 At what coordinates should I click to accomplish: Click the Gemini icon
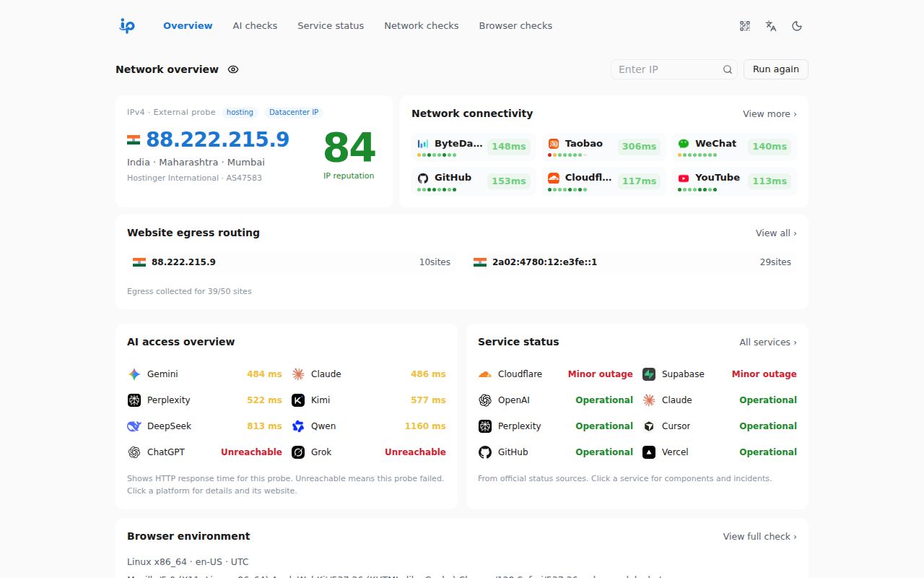(134, 374)
